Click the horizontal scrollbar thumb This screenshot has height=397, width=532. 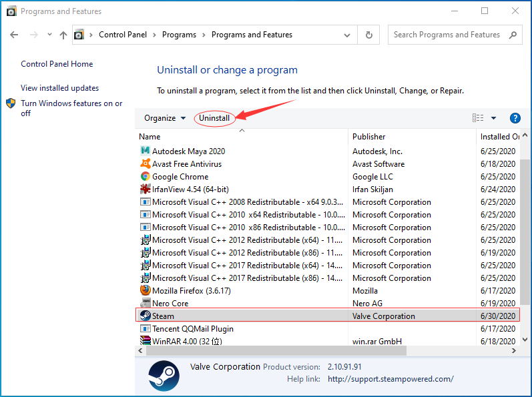coord(276,350)
